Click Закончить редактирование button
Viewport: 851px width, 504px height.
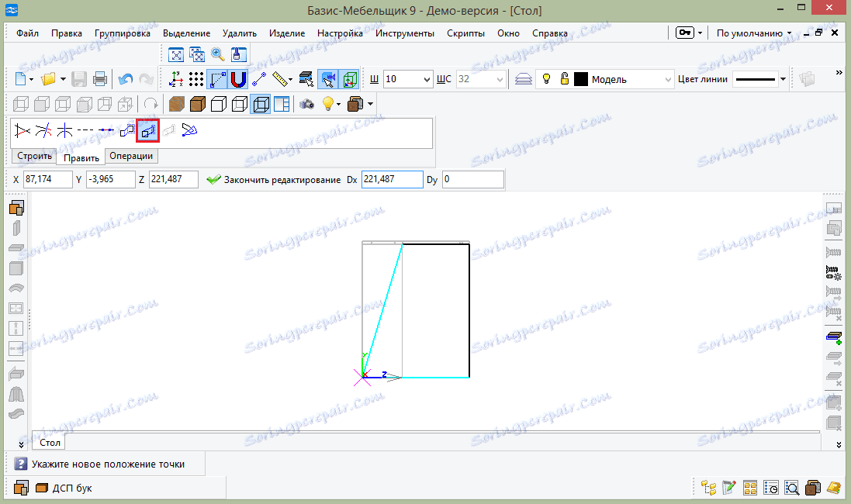point(274,180)
